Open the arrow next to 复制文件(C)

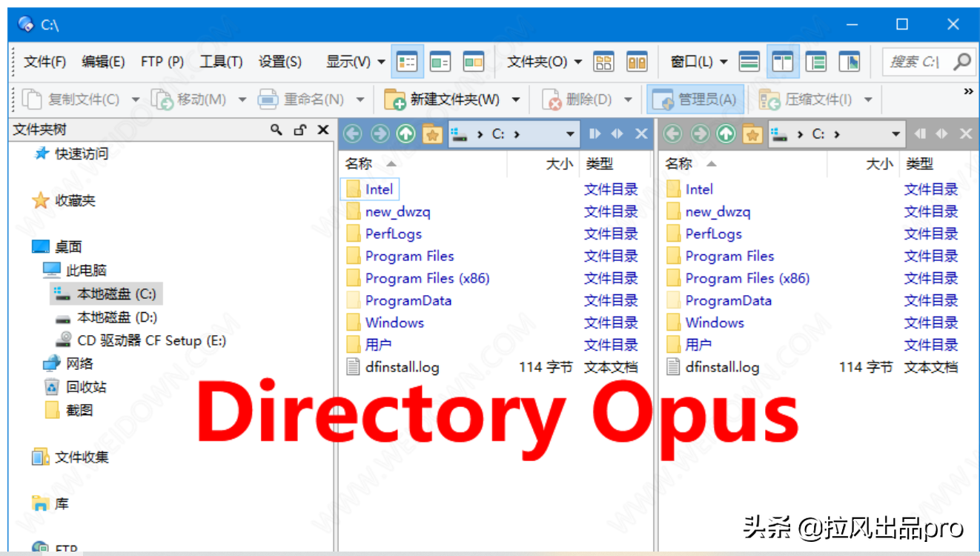point(135,99)
